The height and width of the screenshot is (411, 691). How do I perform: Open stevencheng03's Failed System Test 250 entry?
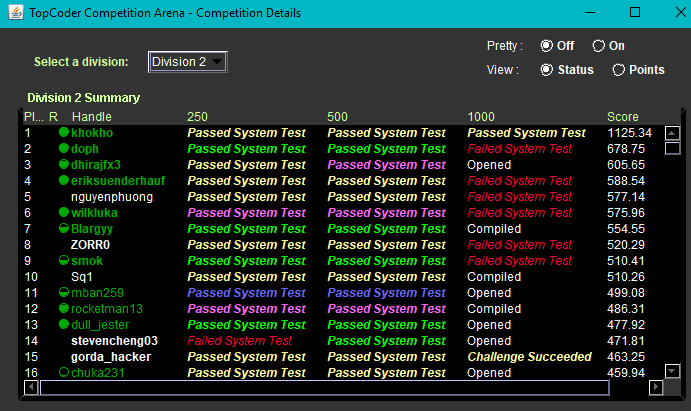[x=239, y=341]
